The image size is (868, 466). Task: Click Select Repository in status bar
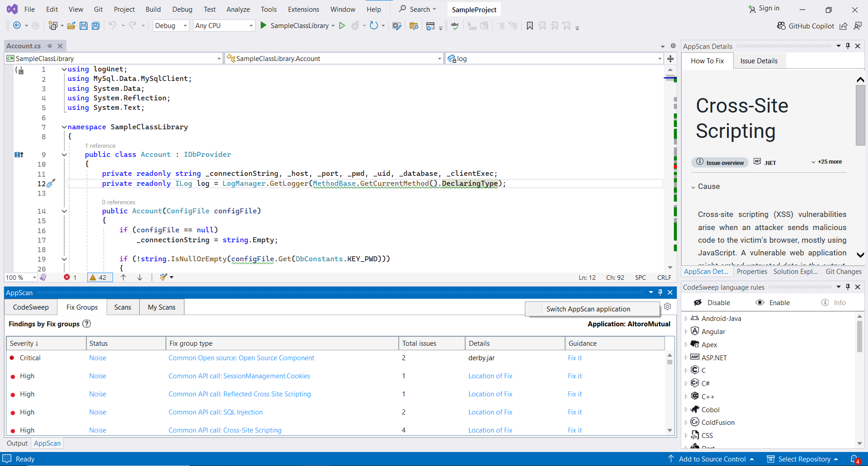803,459
